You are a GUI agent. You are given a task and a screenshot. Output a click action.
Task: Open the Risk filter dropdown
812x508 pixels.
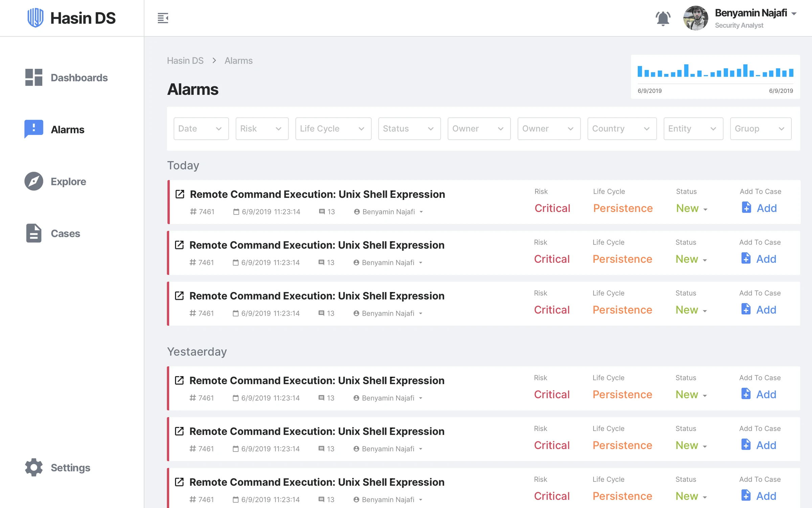coord(262,129)
